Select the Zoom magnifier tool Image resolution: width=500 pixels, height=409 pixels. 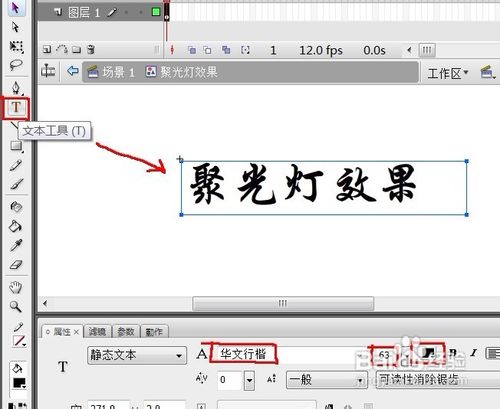16,306
